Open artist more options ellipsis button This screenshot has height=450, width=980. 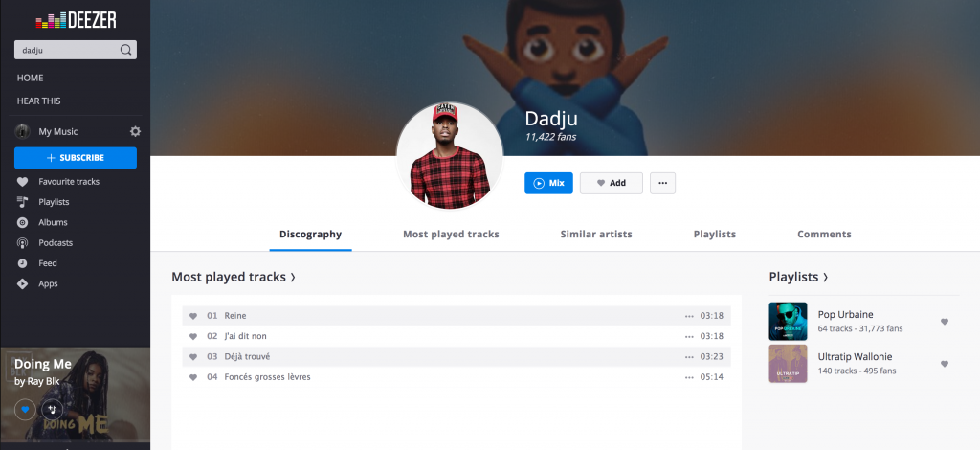pos(662,183)
